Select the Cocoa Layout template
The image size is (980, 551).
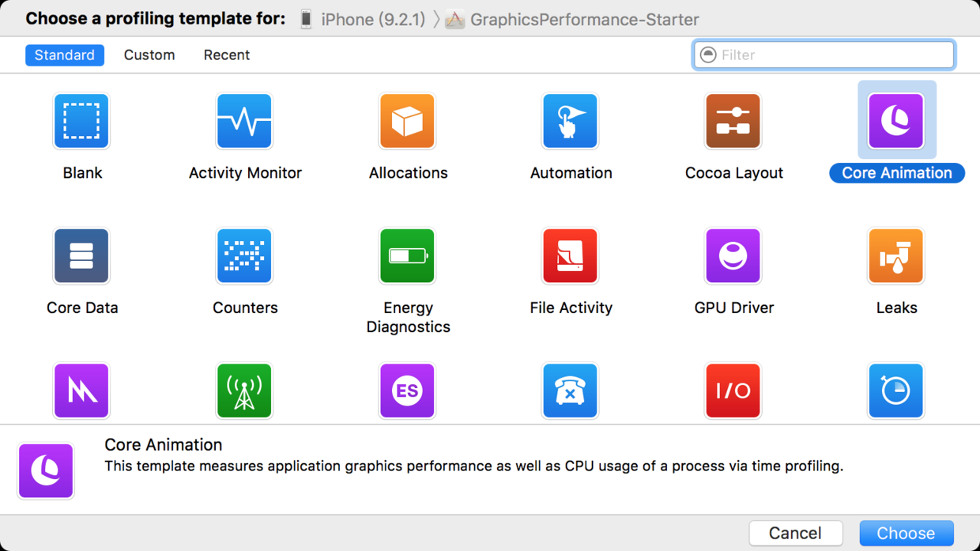pos(733,122)
